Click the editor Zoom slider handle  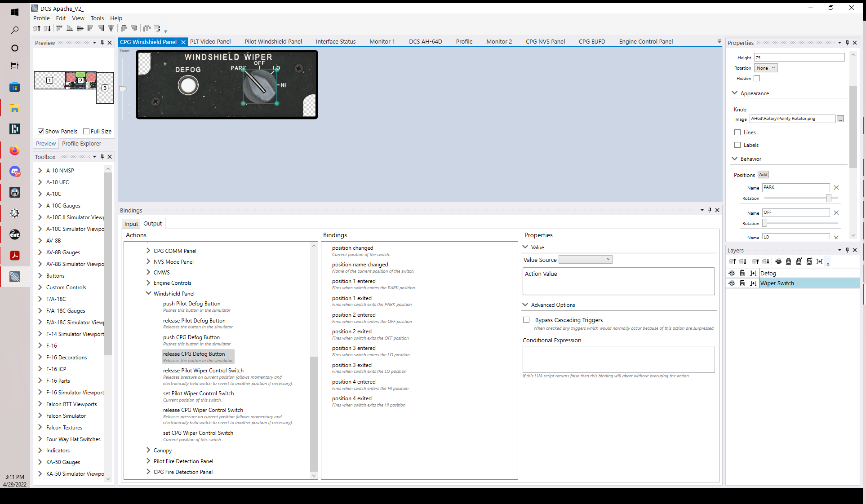pyautogui.click(x=123, y=89)
